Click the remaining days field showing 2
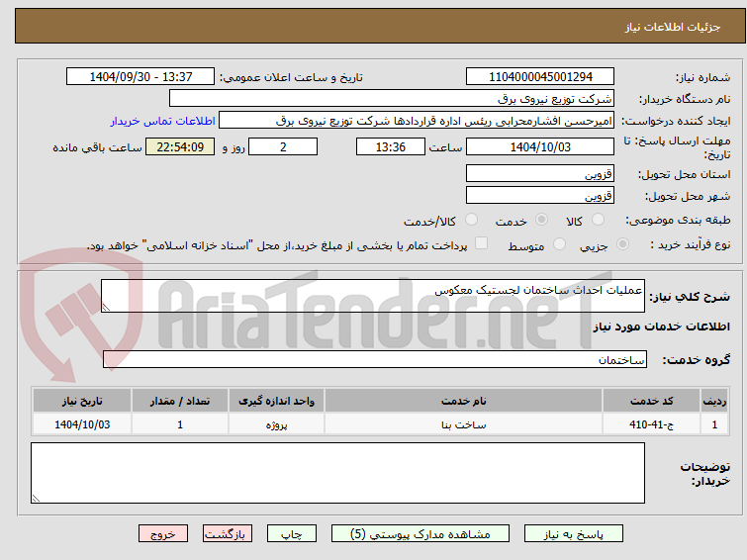The width and height of the screenshot is (747, 560). (283, 146)
